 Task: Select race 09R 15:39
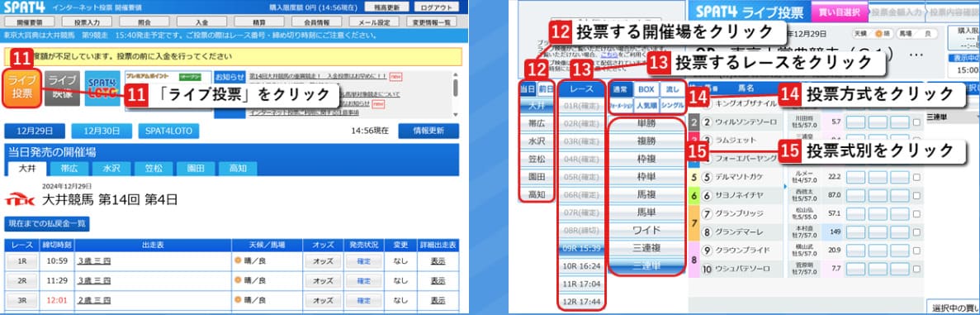click(x=582, y=248)
